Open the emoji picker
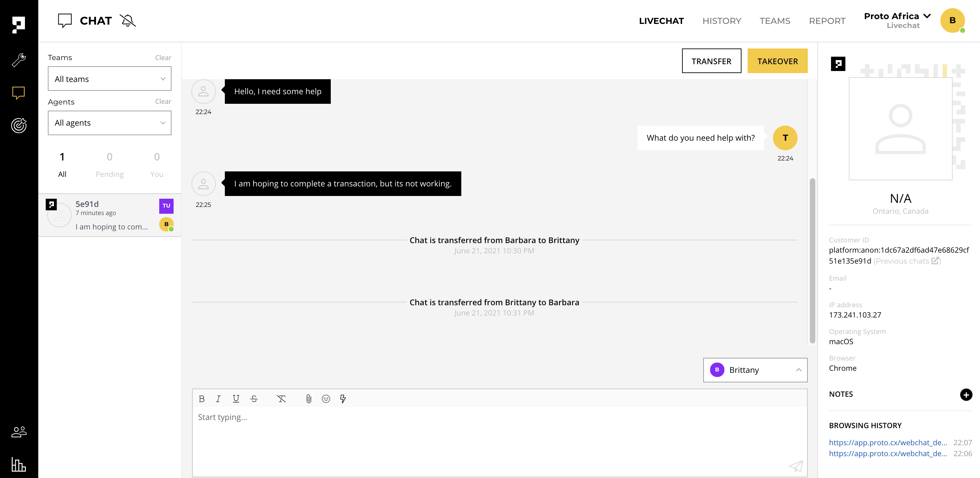Screen dimensions: 980x478 [x=326, y=399]
